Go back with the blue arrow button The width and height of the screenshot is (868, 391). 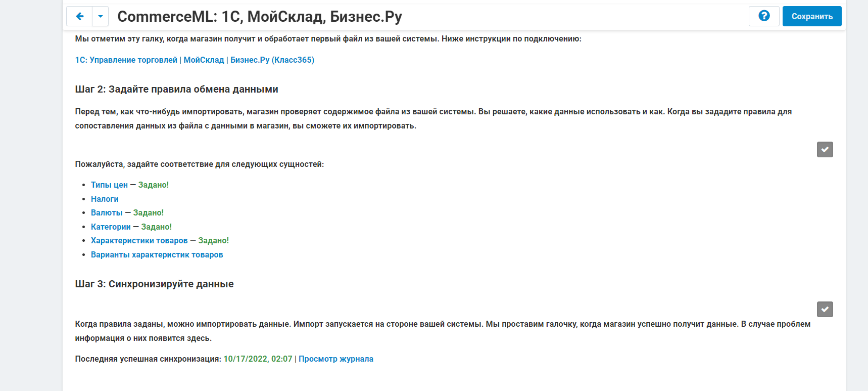[79, 16]
